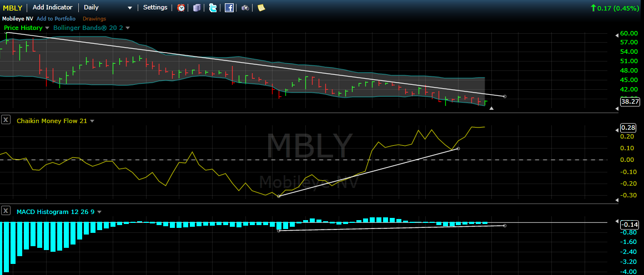644x275 pixels.
Task: Share chart on Twitter
Action: point(213,7)
